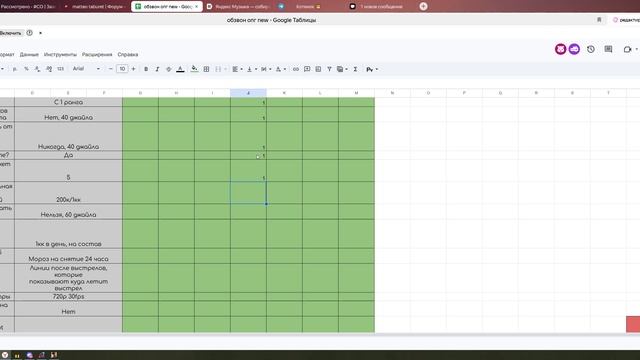This screenshot has width=640, height=360.
Task: Click the insert chart icon
Action: [318, 69]
